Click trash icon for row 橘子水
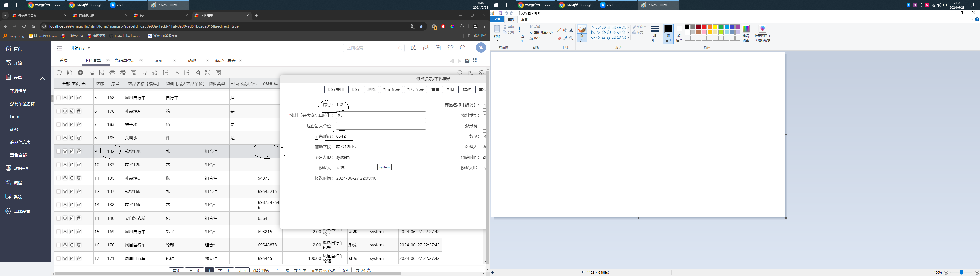The width and height of the screenshot is (980, 276). pos(79,124)
